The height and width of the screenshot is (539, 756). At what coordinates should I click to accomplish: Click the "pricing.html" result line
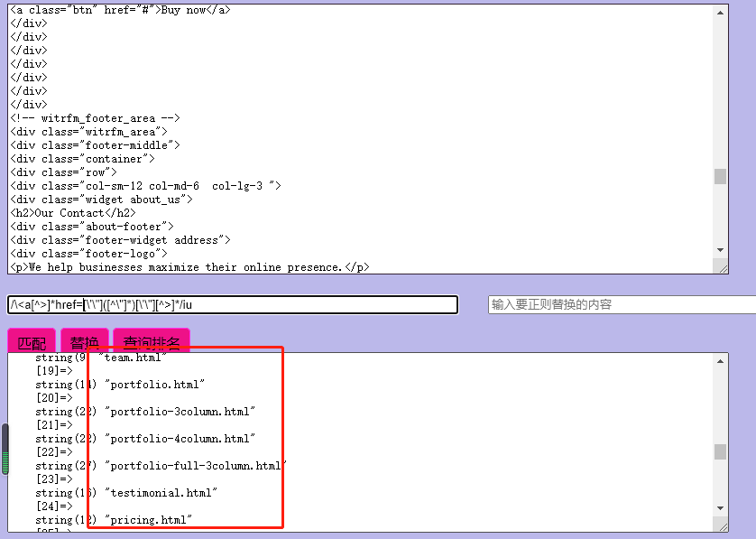[x=149, y=520]
